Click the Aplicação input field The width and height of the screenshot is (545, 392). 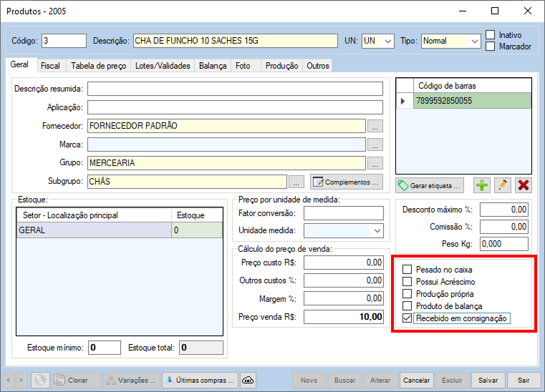pos(235,107)
